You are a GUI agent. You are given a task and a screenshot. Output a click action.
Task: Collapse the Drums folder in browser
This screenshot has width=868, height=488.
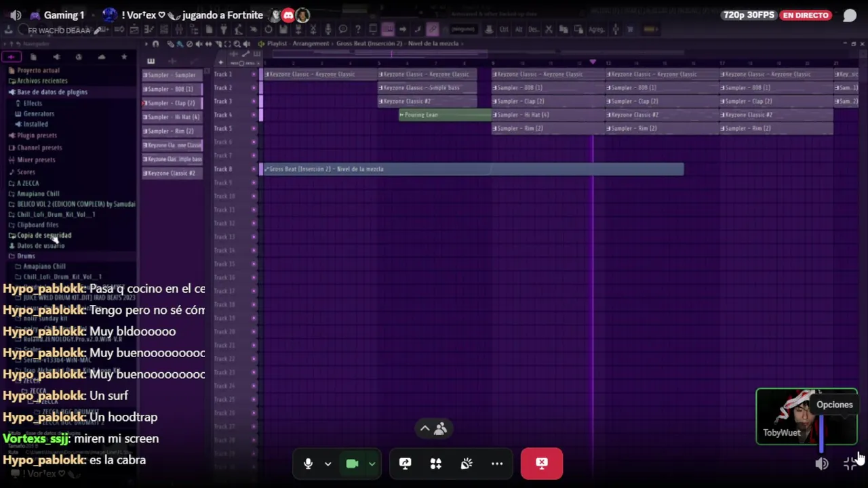click(x=22, y=256)
